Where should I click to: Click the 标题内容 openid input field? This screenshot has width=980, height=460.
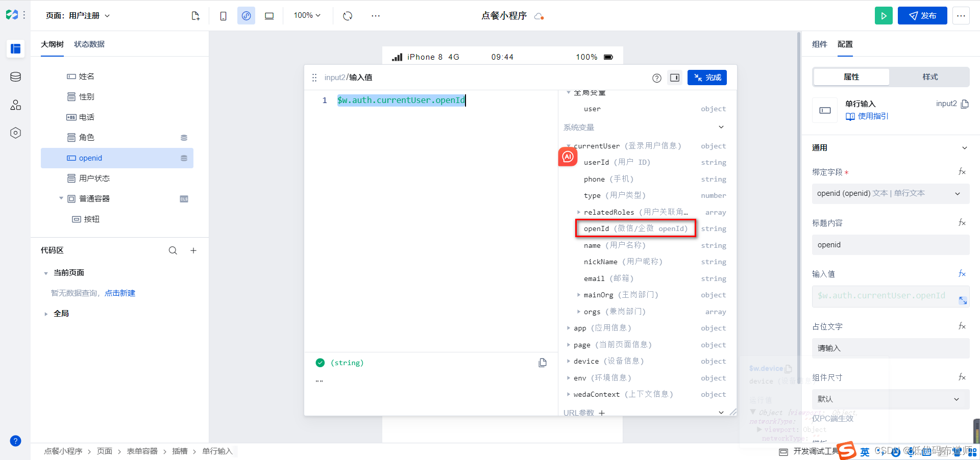891,245
